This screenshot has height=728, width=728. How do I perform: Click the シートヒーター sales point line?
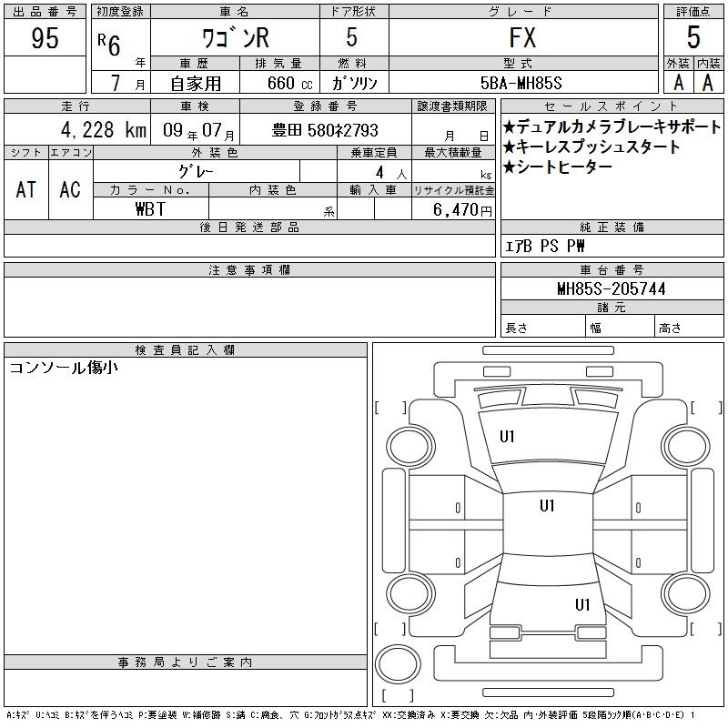(558, 167)
